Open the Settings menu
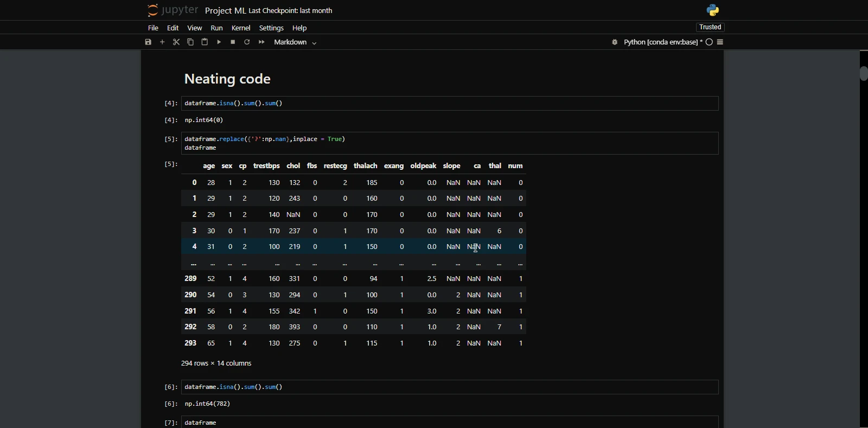This screenshot has width=868, height=428. 271,28
